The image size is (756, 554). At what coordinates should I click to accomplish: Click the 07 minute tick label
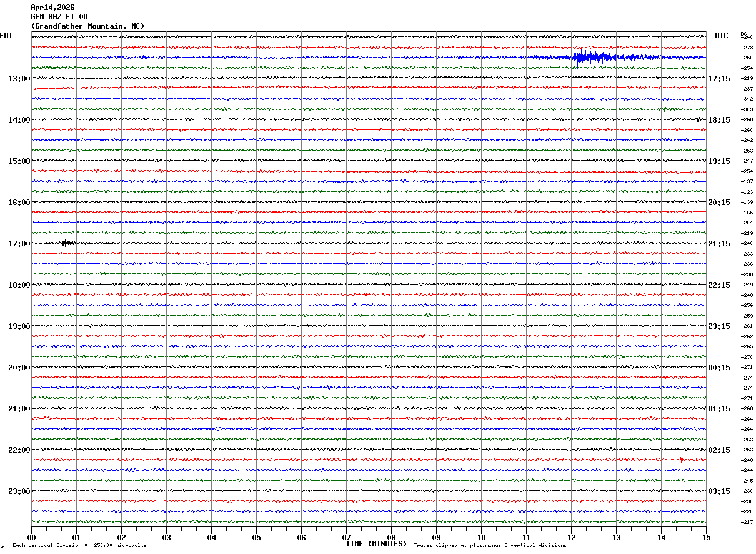point(346,537)
